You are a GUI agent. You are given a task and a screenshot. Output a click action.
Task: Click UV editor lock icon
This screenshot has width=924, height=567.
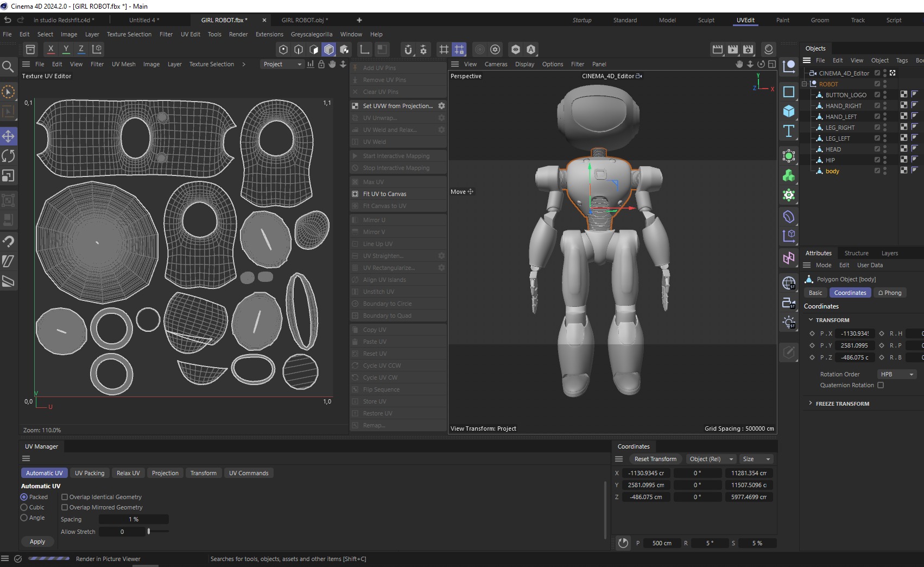point(321,64)
